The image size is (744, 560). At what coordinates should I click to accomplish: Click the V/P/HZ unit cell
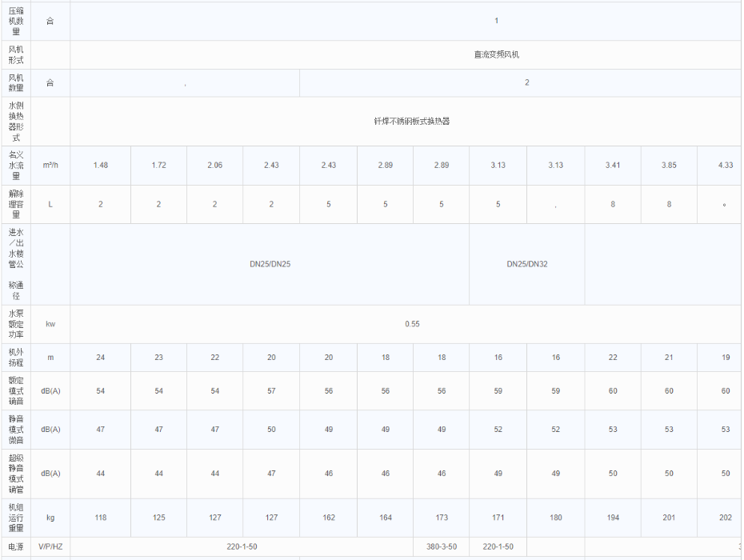click(50, 546)
